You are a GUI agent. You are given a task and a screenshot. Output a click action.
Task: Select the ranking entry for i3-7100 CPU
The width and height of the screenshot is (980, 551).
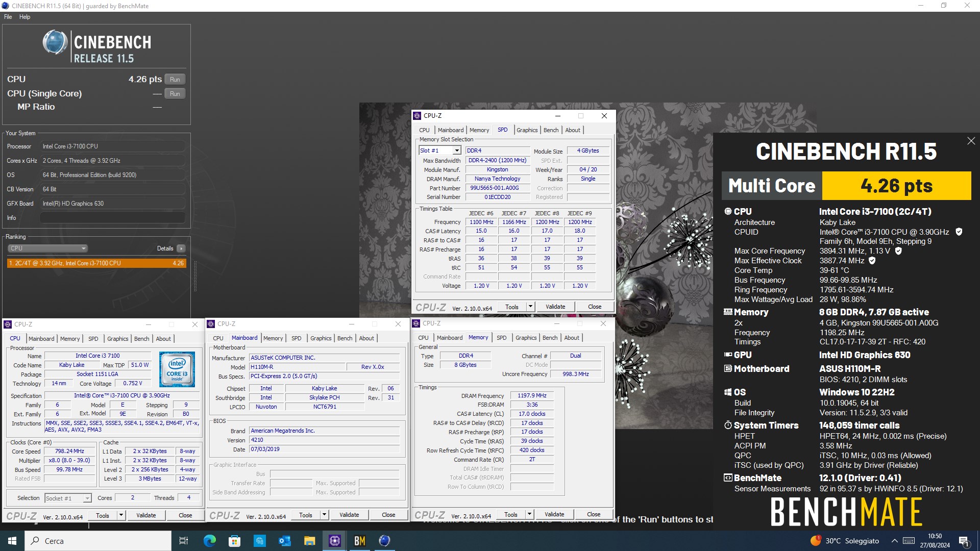click(96, 263)
